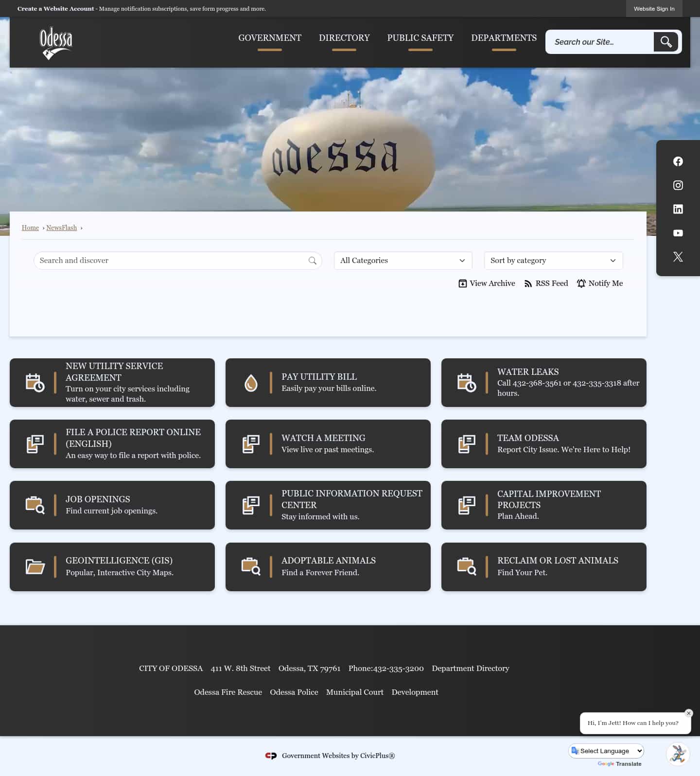700x776 pixels.
Task: Click the Pay Utility Bill heading
Action: pos(319,377)
